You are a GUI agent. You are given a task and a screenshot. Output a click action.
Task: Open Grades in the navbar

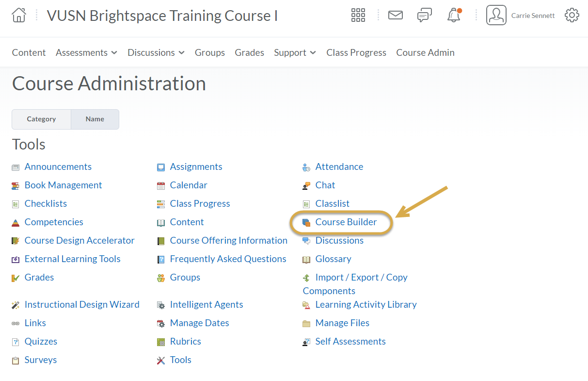tap(250, 52)
